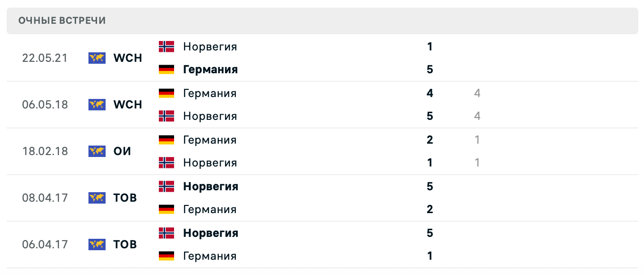Click the world icon beside 08.04.17 TOB
The width and height of the screenshot is (644, 274).
(97, 198)
